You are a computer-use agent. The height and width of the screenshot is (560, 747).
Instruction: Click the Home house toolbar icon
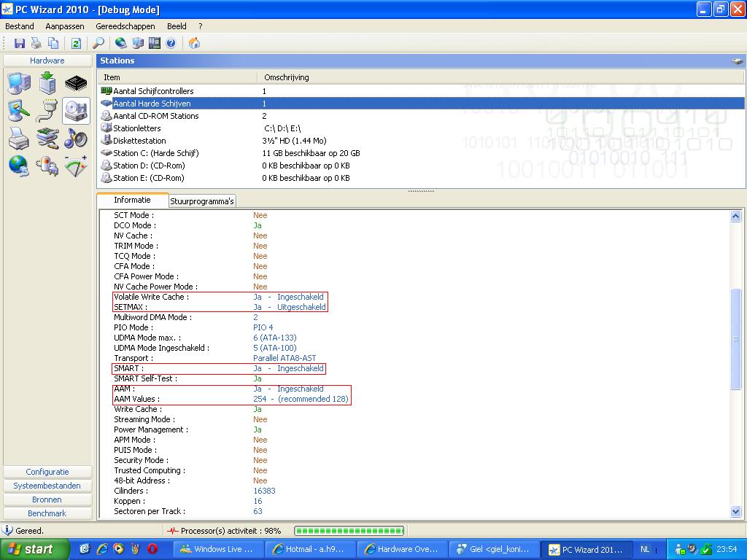[194, 43]
